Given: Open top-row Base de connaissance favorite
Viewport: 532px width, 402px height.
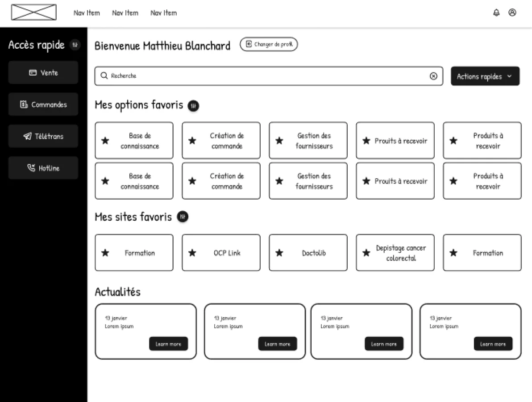Looking at the screenshot, I should (x=134, y=141).
